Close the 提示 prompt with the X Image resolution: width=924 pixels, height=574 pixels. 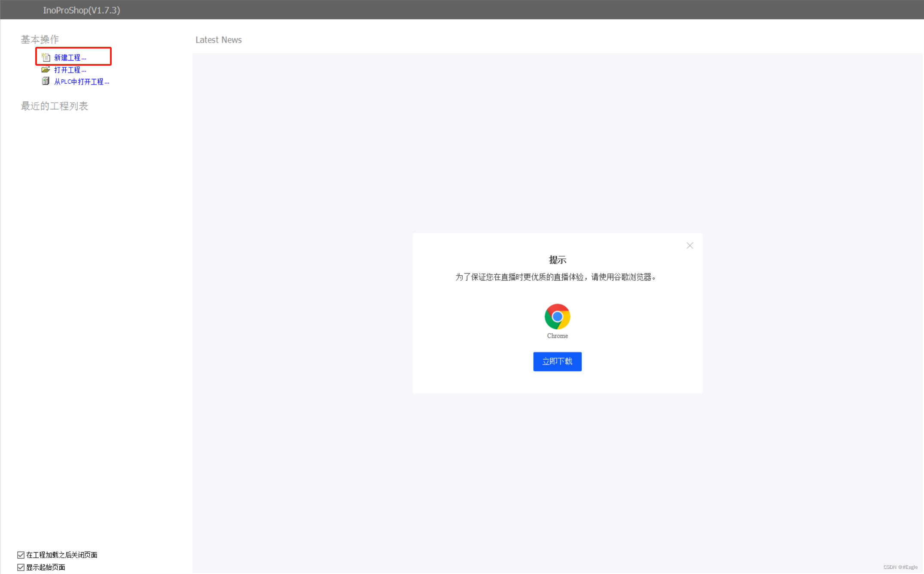[689, 246]
